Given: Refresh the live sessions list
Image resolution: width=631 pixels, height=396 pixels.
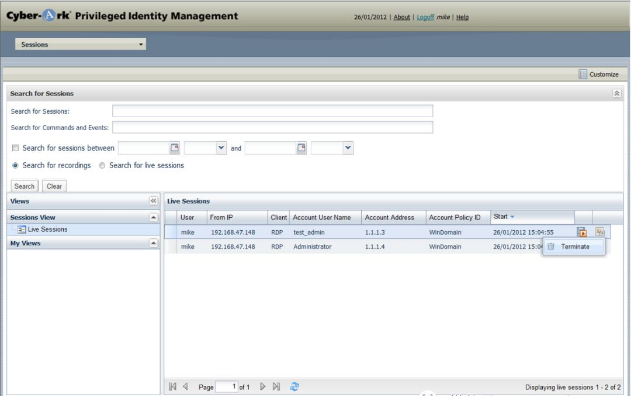Looking at the screenshot, I should tap(294, 387).
